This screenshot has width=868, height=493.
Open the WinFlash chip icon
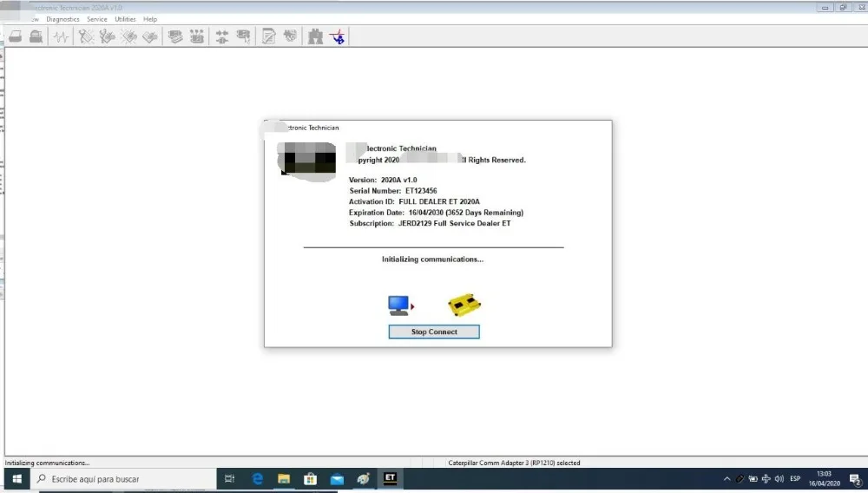click(290, 36)
